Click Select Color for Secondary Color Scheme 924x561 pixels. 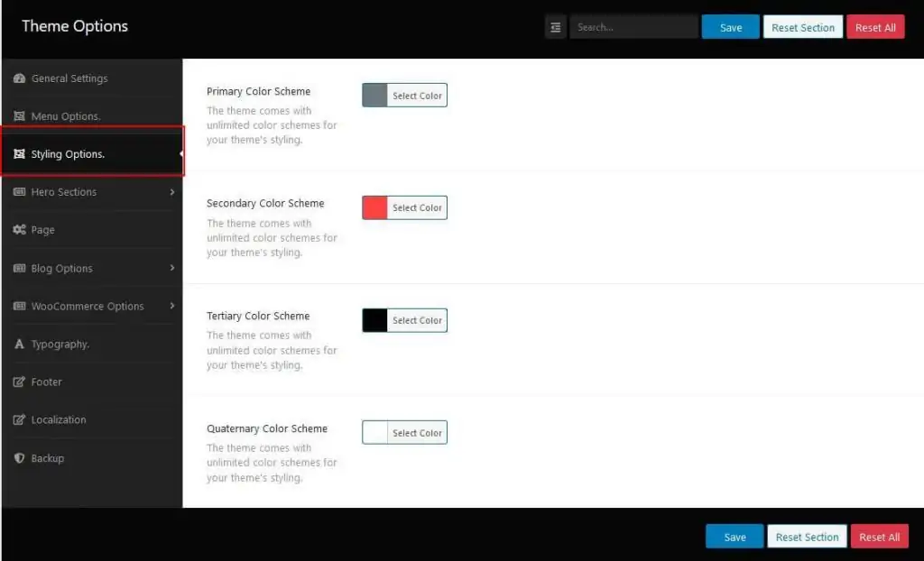pyautogui.click(x=417, y=207)
